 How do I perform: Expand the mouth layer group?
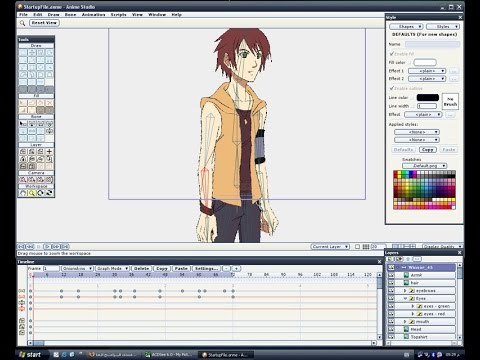click(405, 322)
